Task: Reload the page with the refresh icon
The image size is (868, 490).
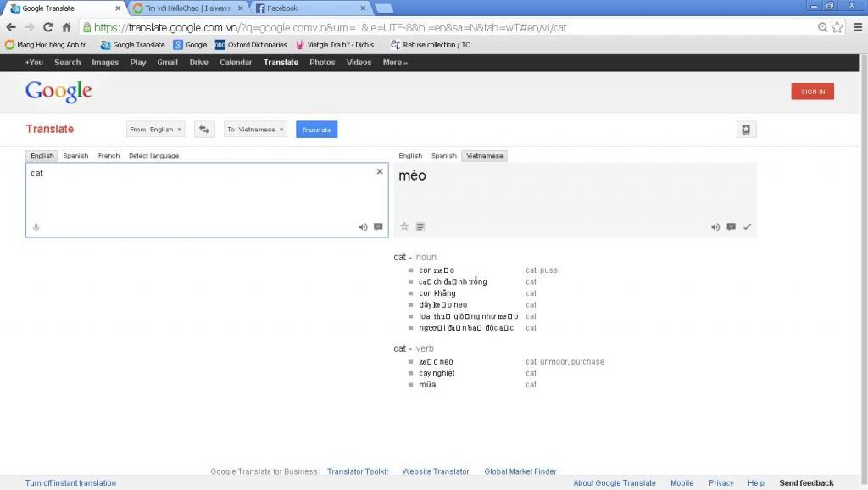Action: [x=48, y=27]
